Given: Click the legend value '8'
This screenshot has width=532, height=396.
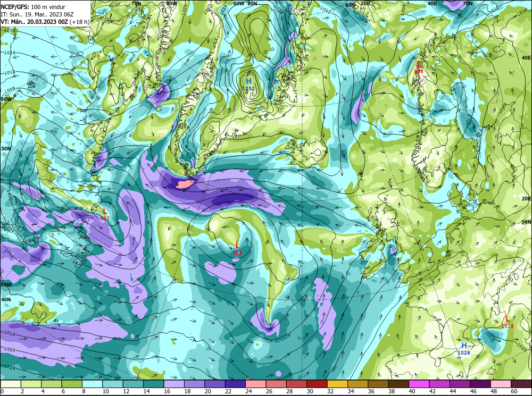Looking at the screenshot, I should [x=84, y=392].
